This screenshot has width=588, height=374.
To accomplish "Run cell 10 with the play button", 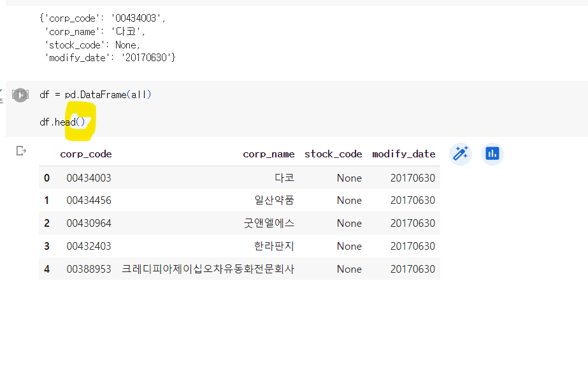I will coord(20,94).
